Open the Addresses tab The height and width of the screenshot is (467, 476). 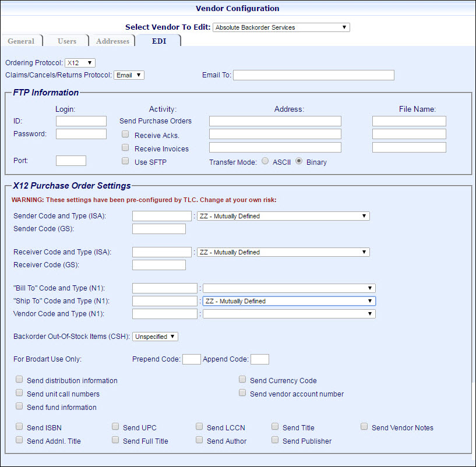pos(112,41)
